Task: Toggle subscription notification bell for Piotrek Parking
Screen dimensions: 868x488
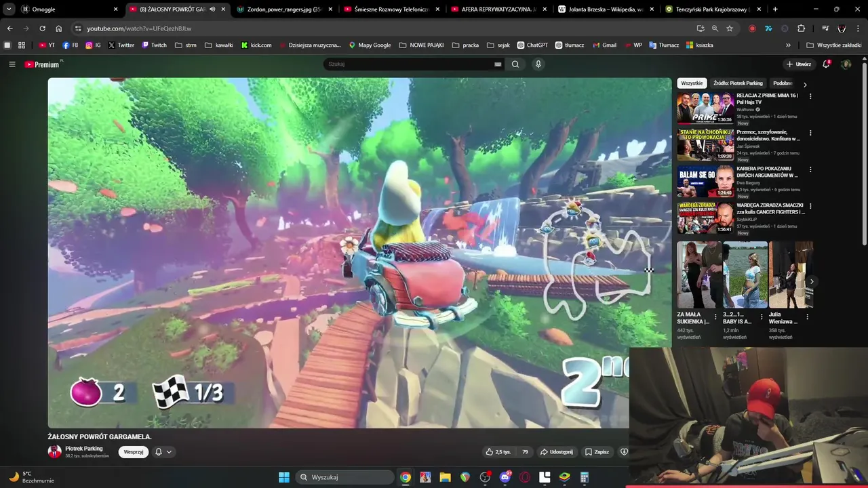Action: tap(159, 452)
